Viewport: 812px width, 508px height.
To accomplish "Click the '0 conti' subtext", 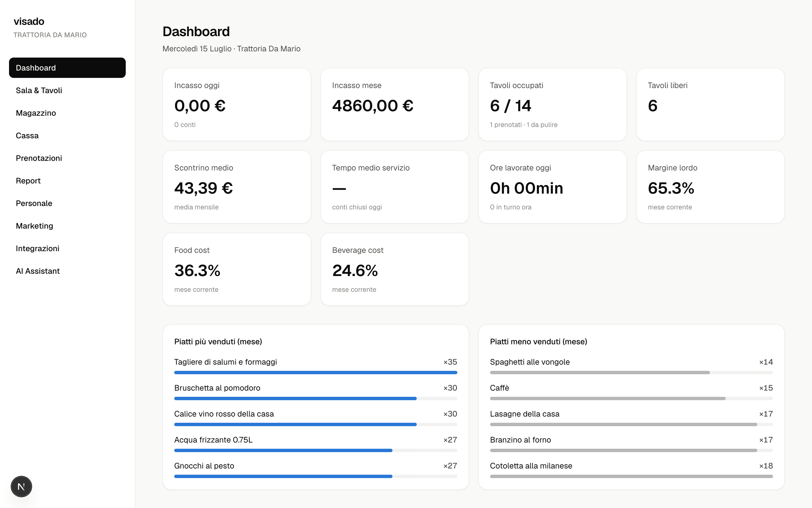I will [x=185, y=125].
